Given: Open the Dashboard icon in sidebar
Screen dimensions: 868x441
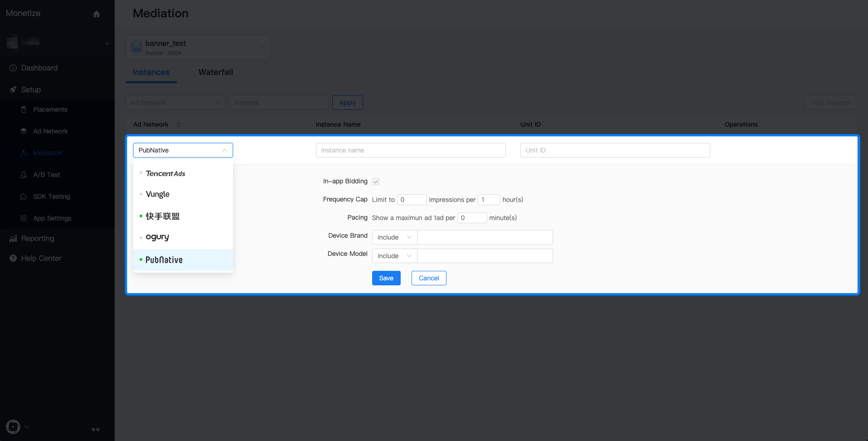Looking at the screenshot, I should (x=13, y=68).
